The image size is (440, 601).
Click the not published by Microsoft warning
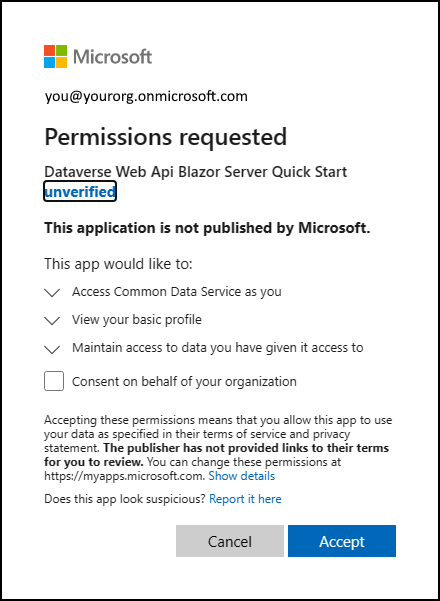point(207,228)
